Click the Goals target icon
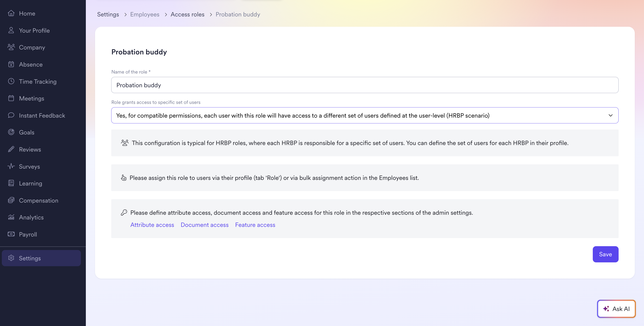 (11, 132)
